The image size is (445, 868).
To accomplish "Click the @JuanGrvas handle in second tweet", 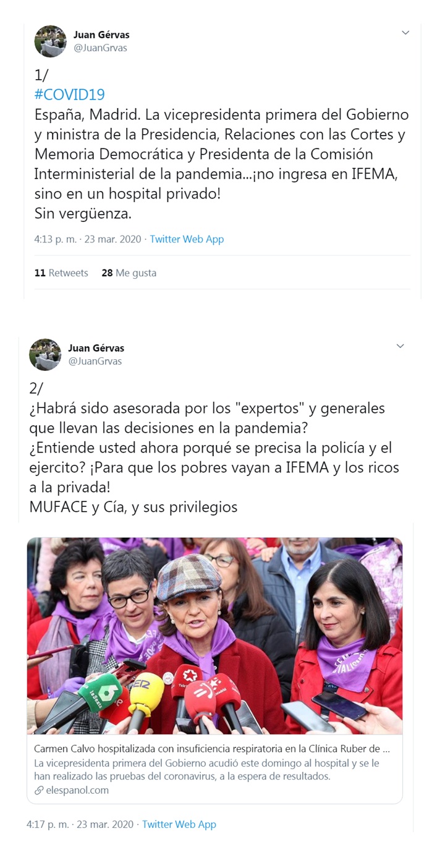I will [95, 361].
